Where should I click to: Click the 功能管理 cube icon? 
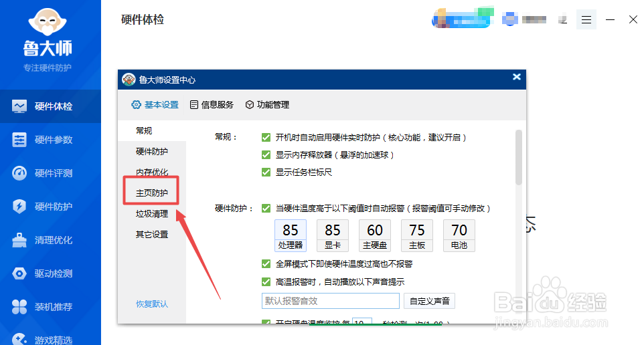tap(249, 104)
